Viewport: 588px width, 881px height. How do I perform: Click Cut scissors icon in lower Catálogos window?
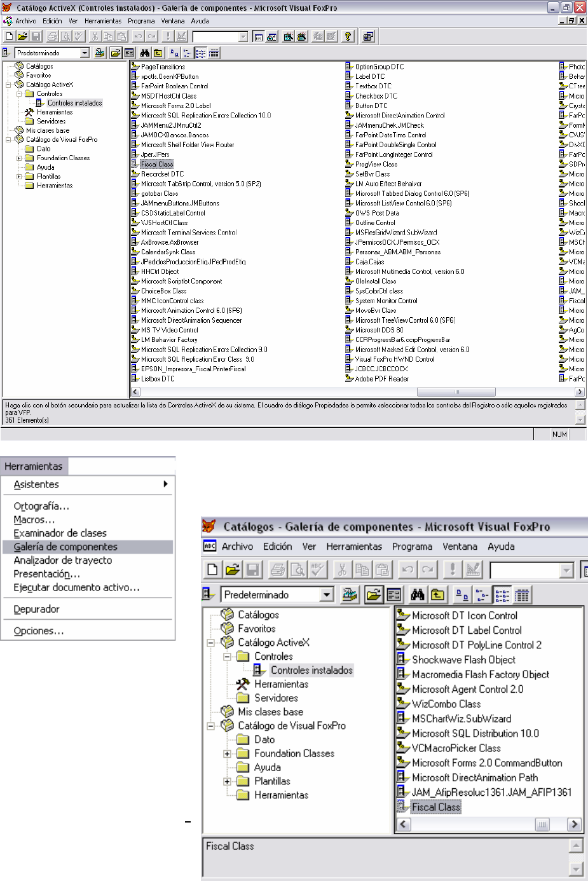click(342, 570)
